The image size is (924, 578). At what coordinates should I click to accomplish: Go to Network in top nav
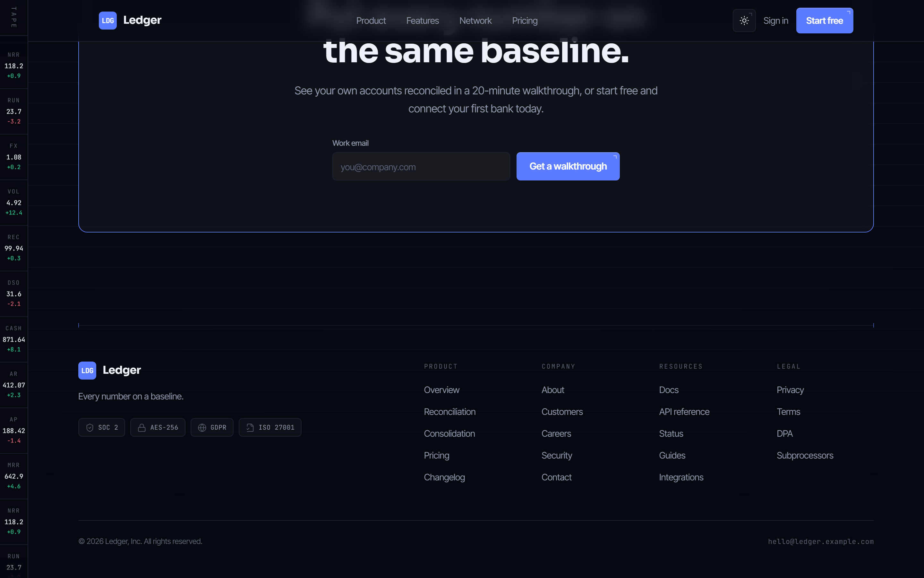coord(475,21)
